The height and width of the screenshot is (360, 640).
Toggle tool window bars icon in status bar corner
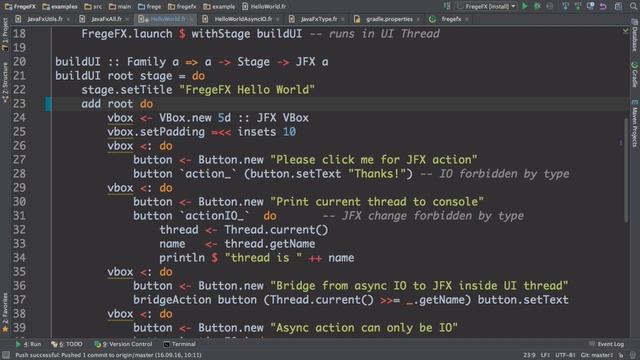(5, 355)
